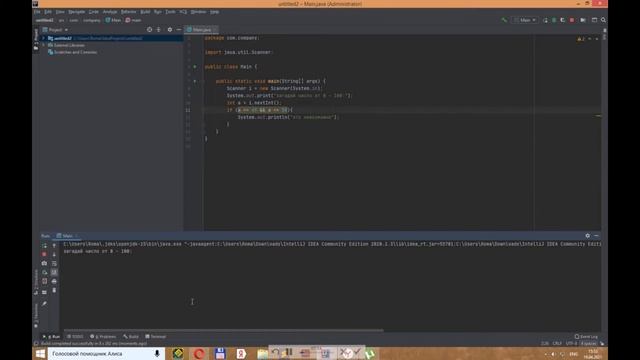The width and height of the screenshot is (640, 360).
Task: Open the Terminal tool window tab
Action: (x=156, y=337)
